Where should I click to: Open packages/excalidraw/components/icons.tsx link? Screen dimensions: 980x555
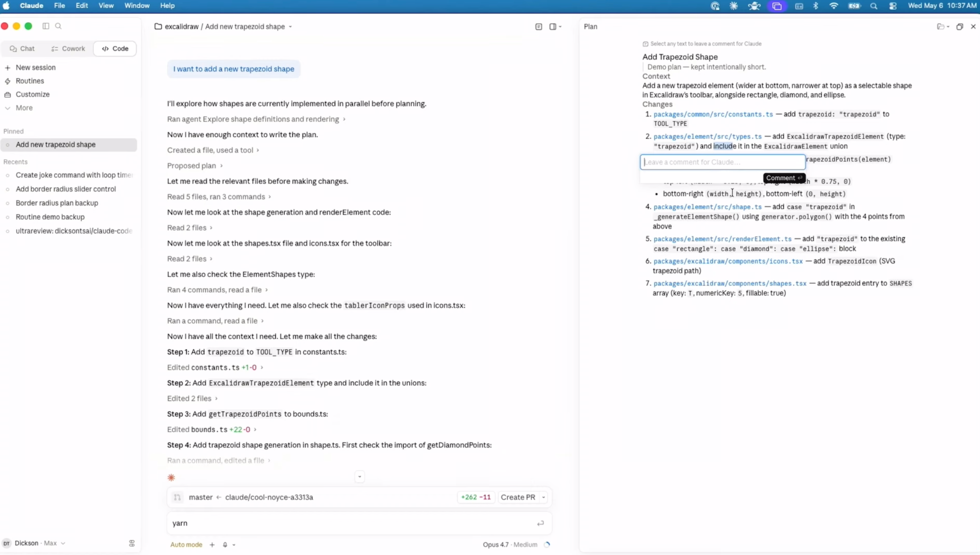[x=728, y=261]
